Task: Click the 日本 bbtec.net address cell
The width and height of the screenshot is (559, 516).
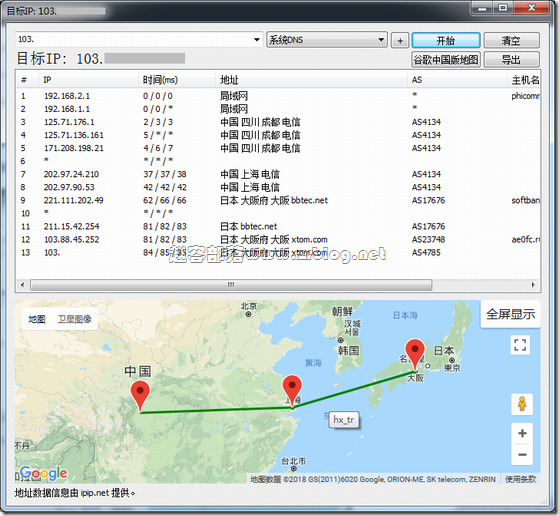Action: click(248, 226)
